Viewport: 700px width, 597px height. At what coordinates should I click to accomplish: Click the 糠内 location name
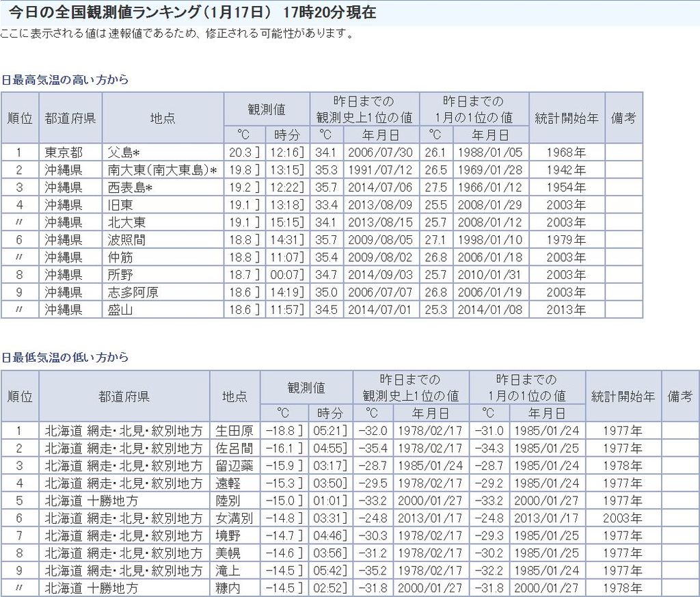[x=228, y=587]
